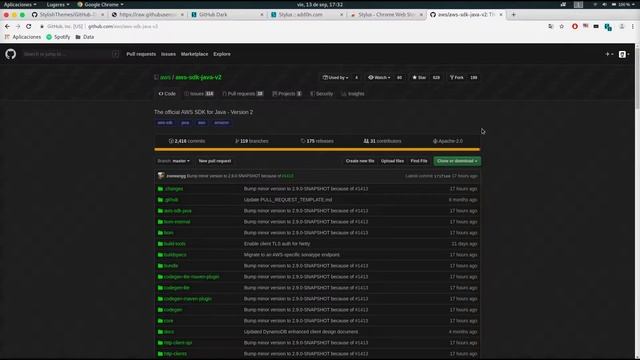Screen dimensions: 640x360
Task: Click the Upload files button
Action: (x=392, y=161)
